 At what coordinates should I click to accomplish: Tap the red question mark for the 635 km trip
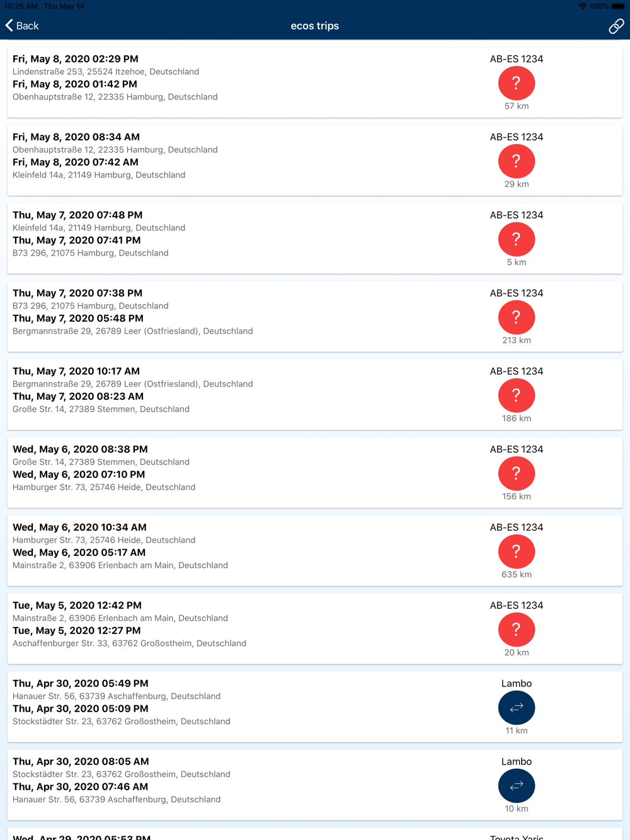(x=517, y=552)
